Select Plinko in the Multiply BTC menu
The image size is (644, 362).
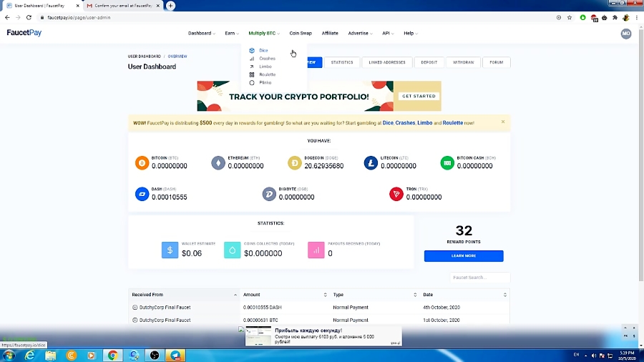(x=265, y=82)
